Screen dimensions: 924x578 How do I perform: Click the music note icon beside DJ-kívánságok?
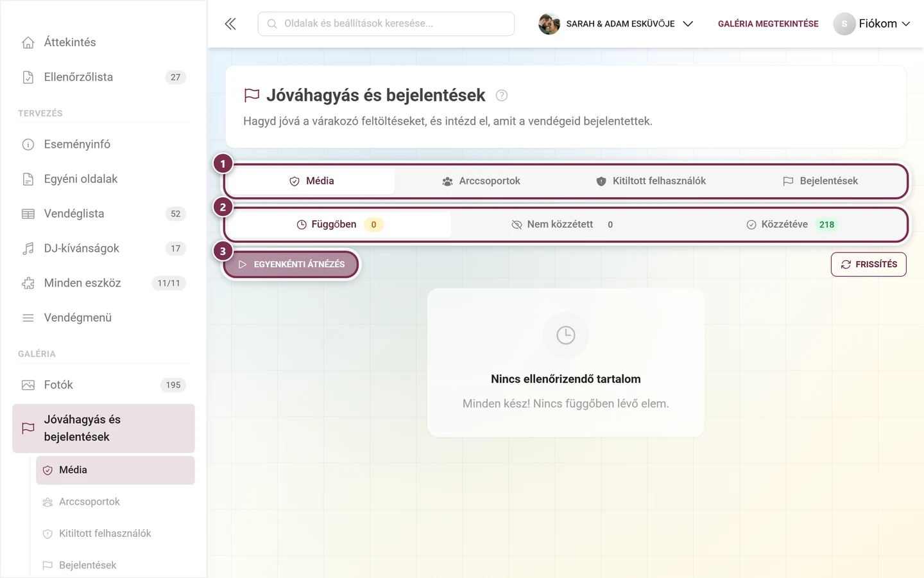click(x=28, y=249)
